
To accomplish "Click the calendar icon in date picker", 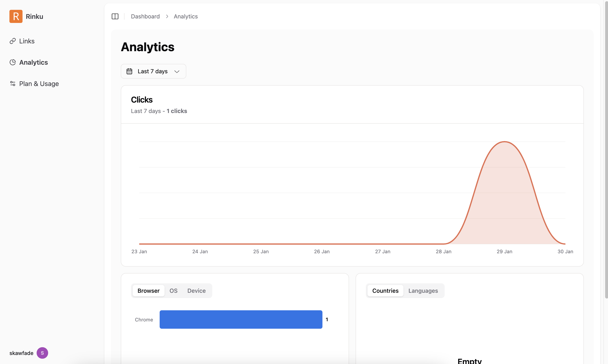I will (129, 71).
